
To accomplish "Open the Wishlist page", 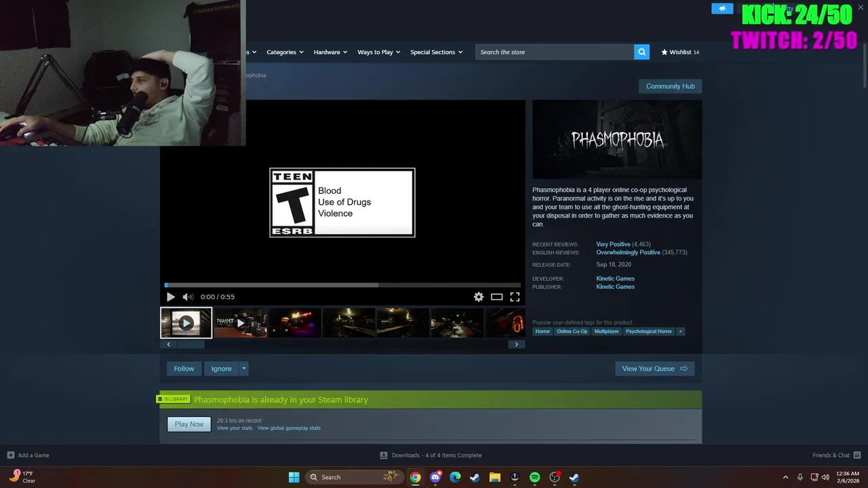I will click(x=679, y=52).
